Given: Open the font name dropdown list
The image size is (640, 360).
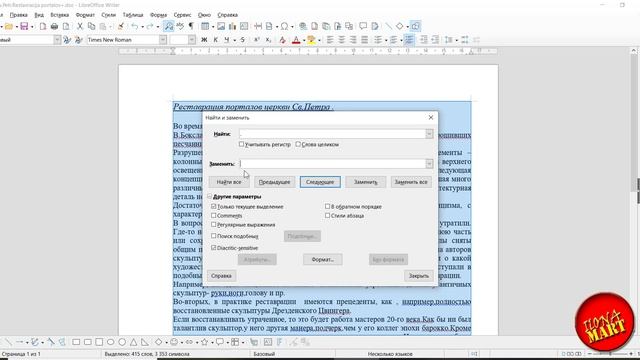Looking at the screenshot, I should [163, 40].
